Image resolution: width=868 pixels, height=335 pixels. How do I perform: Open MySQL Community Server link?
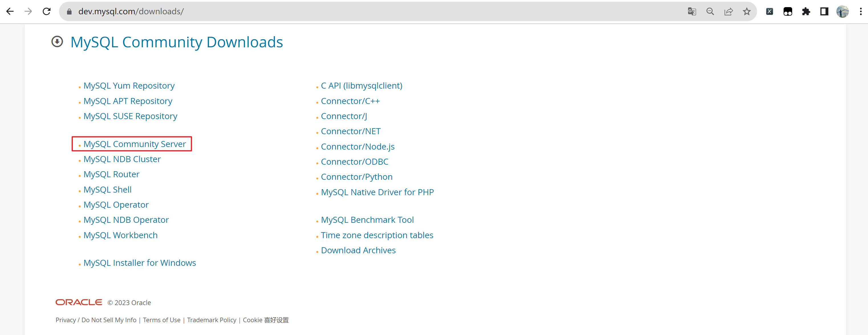[x=134, y=144]
